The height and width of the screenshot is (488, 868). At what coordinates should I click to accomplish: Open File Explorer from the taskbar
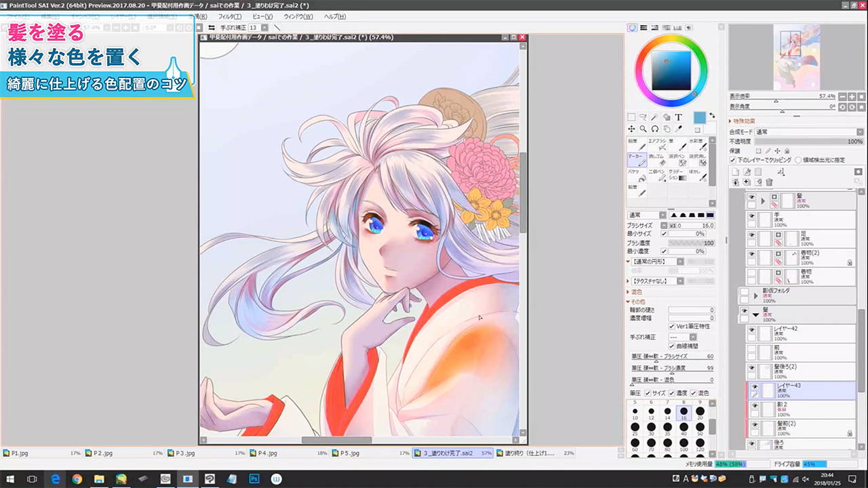(x=99, y=479)
